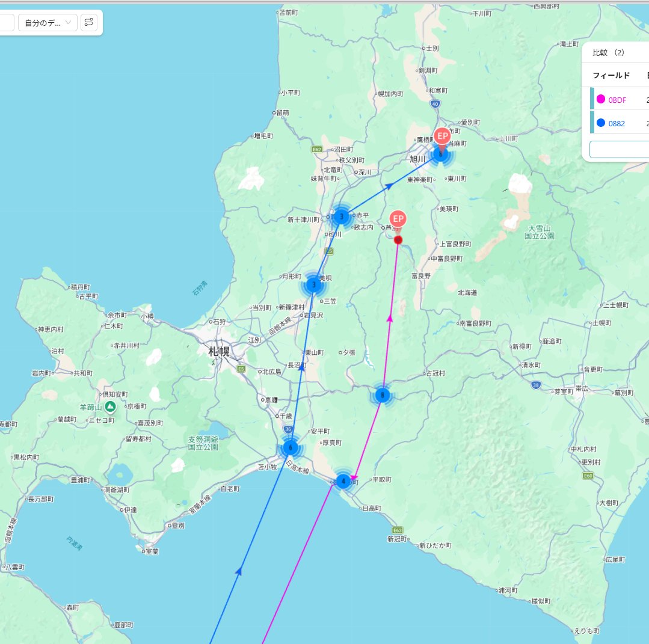Click the フィールド column header
649x644 pixels.
click(611, 75)
